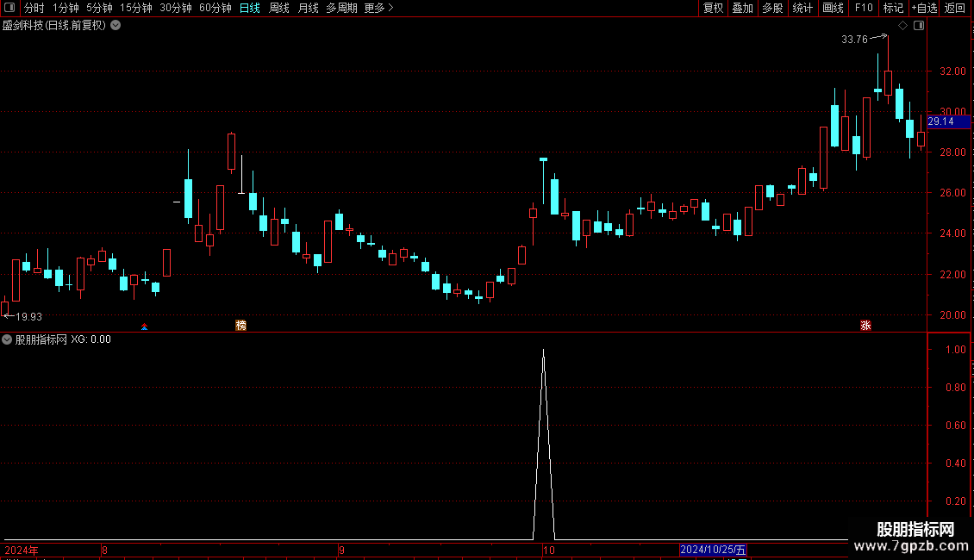974x560 pixels.
Task: Select the 5分钟 period tab
Action: [x=99, y=8]
